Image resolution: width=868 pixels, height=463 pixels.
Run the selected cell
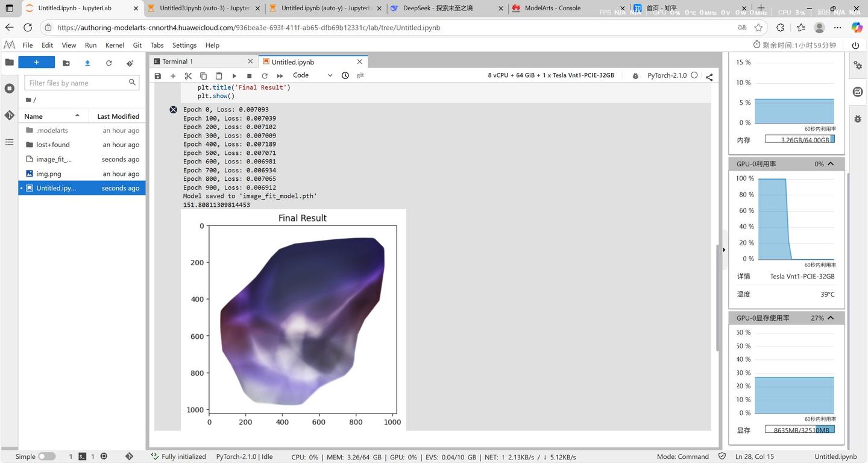(x=234, y=76)
